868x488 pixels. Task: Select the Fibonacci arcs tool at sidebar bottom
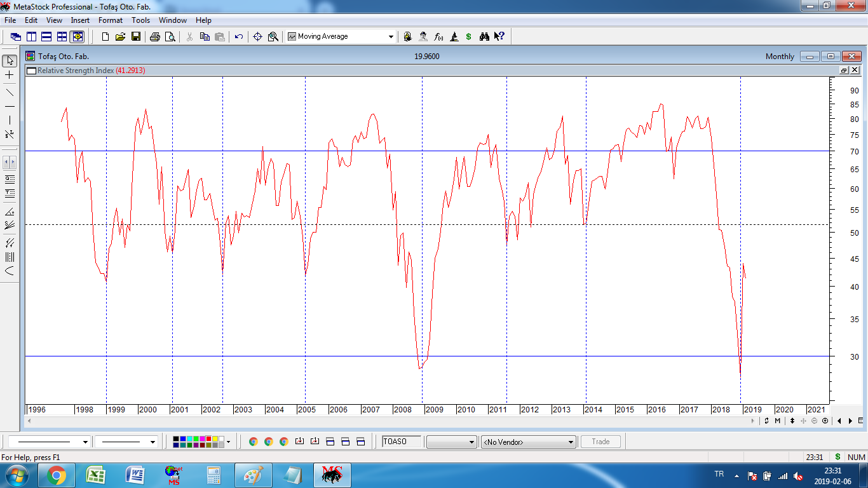(x=10, y=271)
